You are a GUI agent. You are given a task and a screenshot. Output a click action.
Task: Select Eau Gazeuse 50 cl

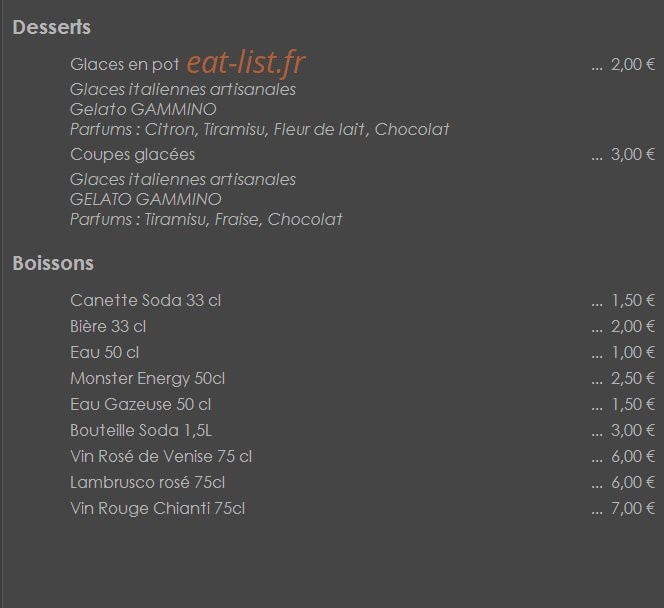pyautogui.click(x=141, y=405)
